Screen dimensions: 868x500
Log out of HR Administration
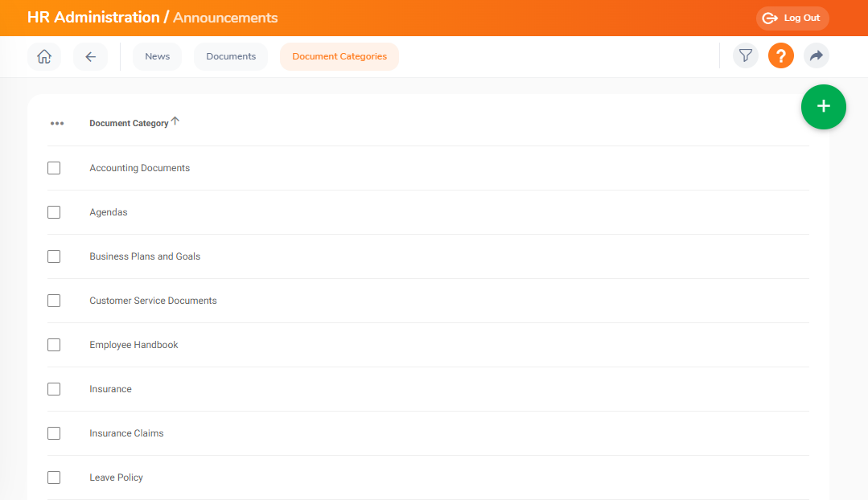(x=792, y=18)
